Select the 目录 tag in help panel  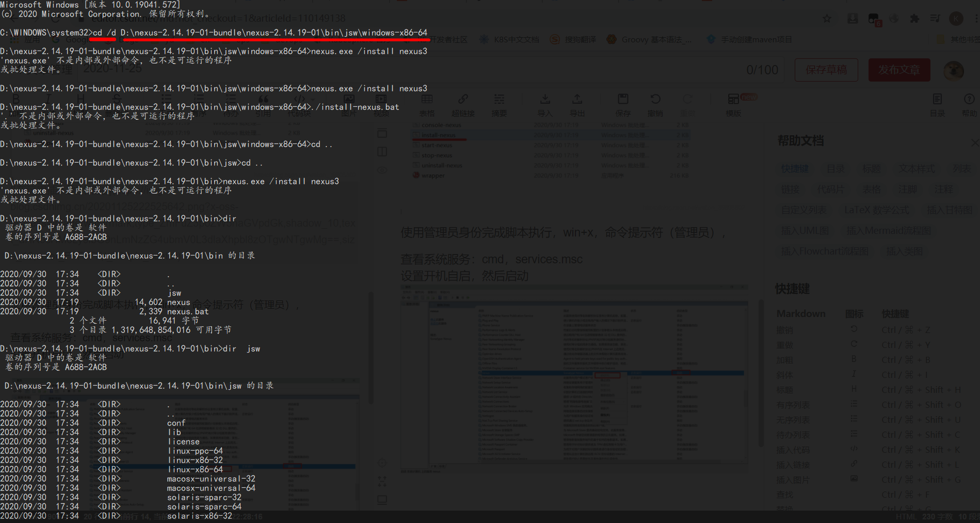coord(836,169)
